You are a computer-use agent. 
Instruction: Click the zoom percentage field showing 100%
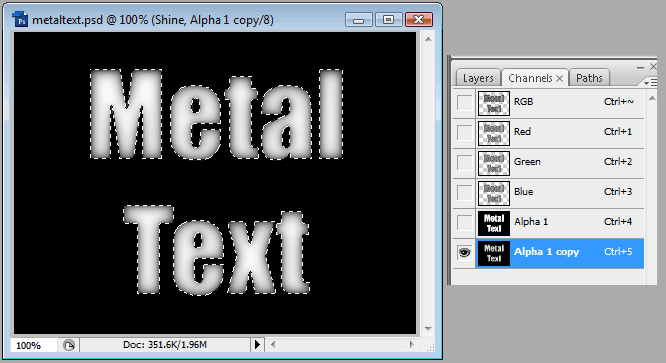point(33,345)
